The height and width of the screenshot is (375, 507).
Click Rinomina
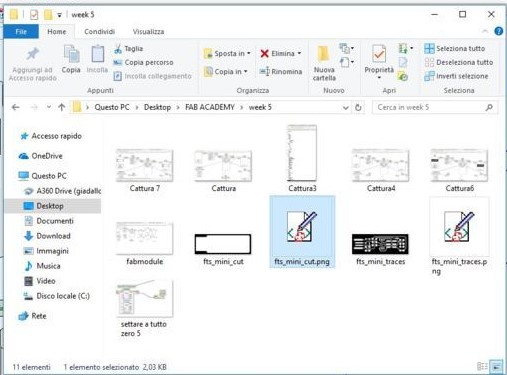[281, 71]
